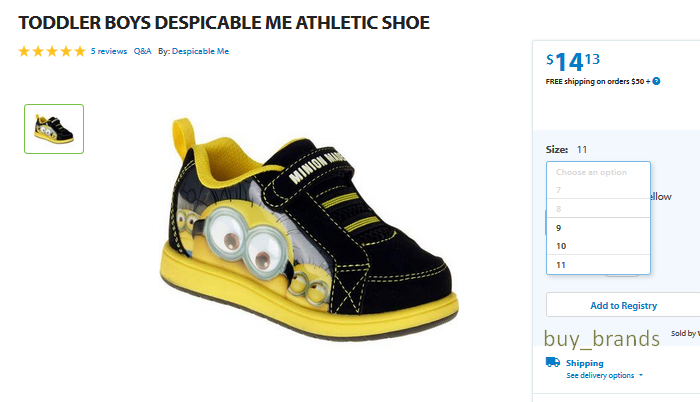Image resolution: width=700 pixels, height=402 pixels.
Task: Click the Add to Registry button
Action: click(623, 305)
